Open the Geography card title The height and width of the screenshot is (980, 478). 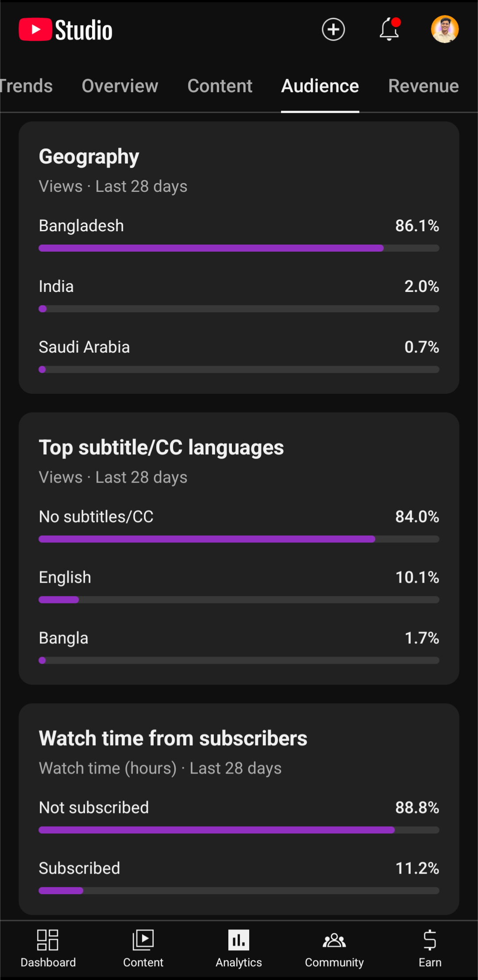(89, 156)
